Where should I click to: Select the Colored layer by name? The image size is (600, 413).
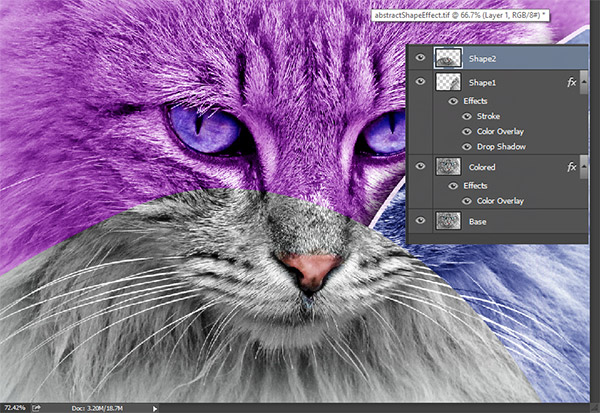point(484,169)
